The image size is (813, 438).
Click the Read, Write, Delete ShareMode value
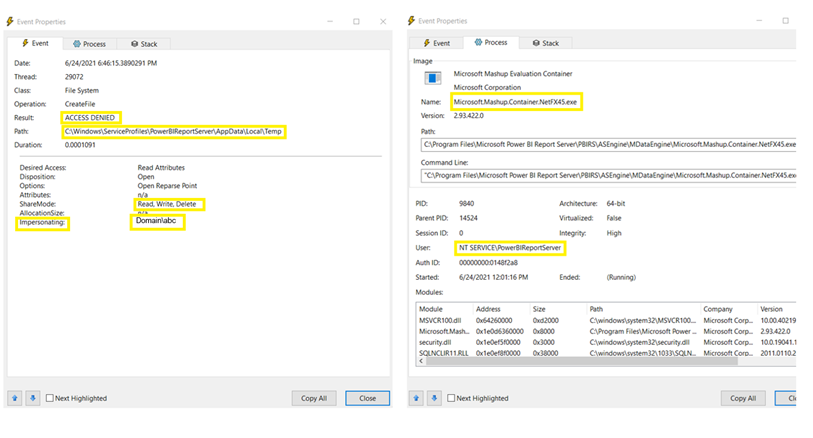[167, 204]
